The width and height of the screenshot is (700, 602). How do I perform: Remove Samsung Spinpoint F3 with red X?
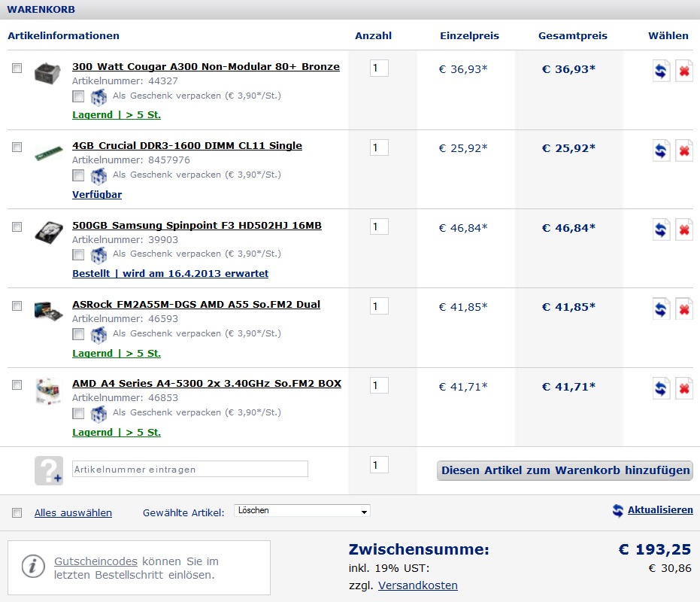(x=684, y=230)
